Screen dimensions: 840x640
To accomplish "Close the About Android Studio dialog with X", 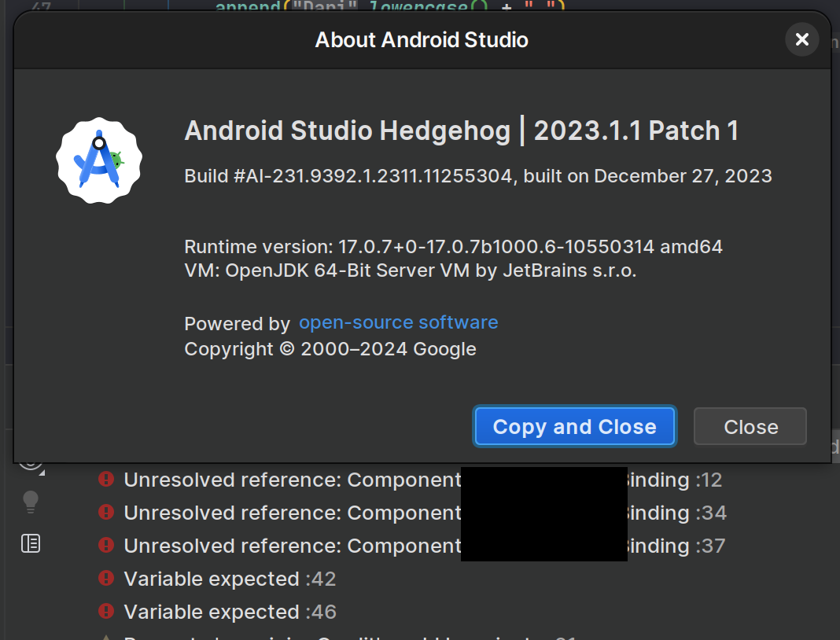I will 801,39.
